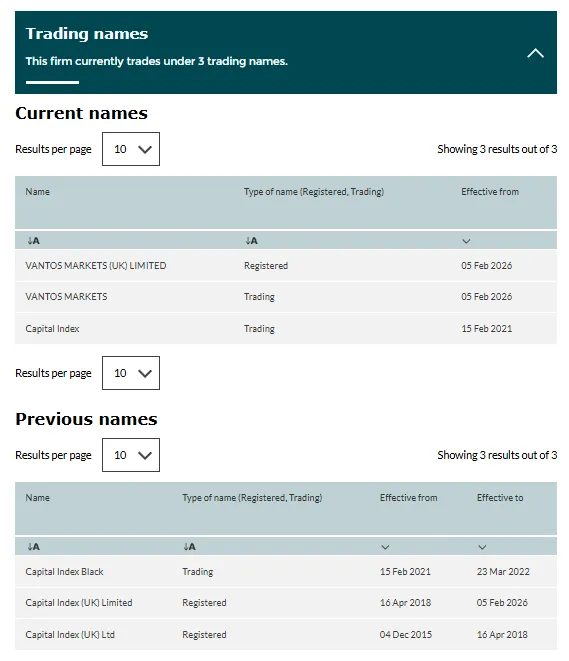Open Results per page dropdown under Previous names

[x=131, y=455]
